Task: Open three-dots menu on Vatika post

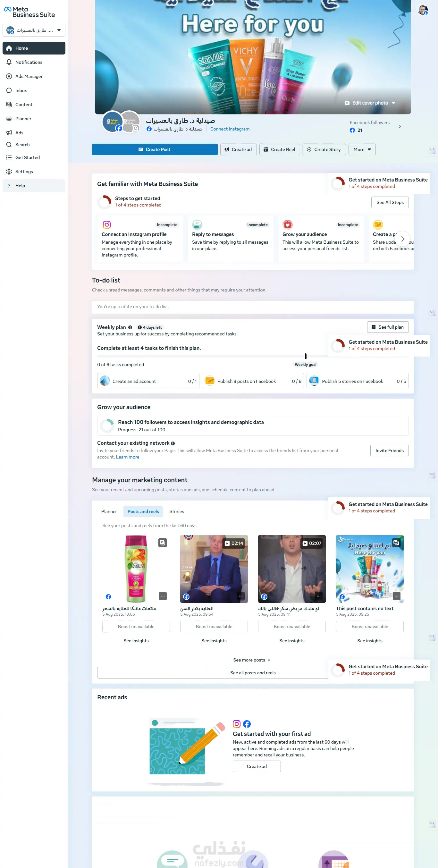Action: (163, 596)
